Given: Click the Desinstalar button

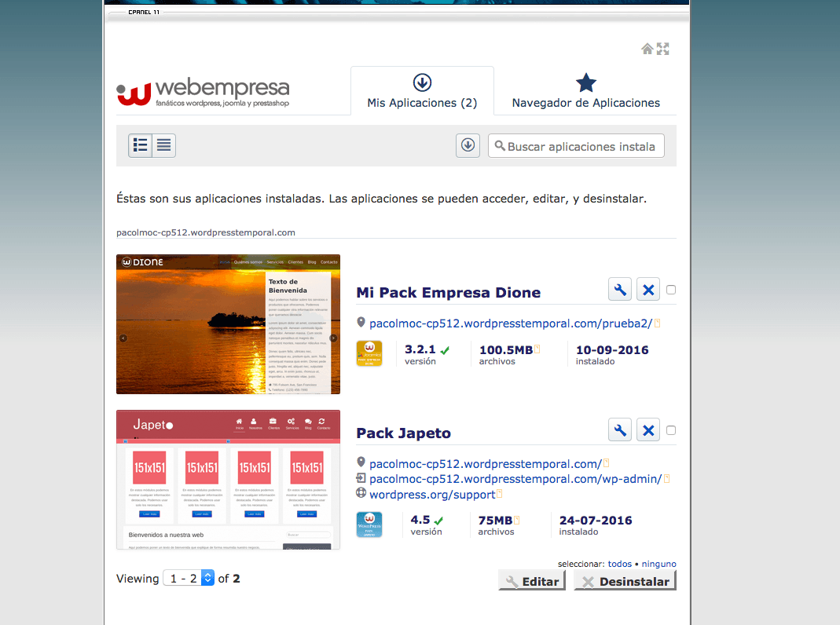Looking at the screenshot, I should (x=625, y=580).
